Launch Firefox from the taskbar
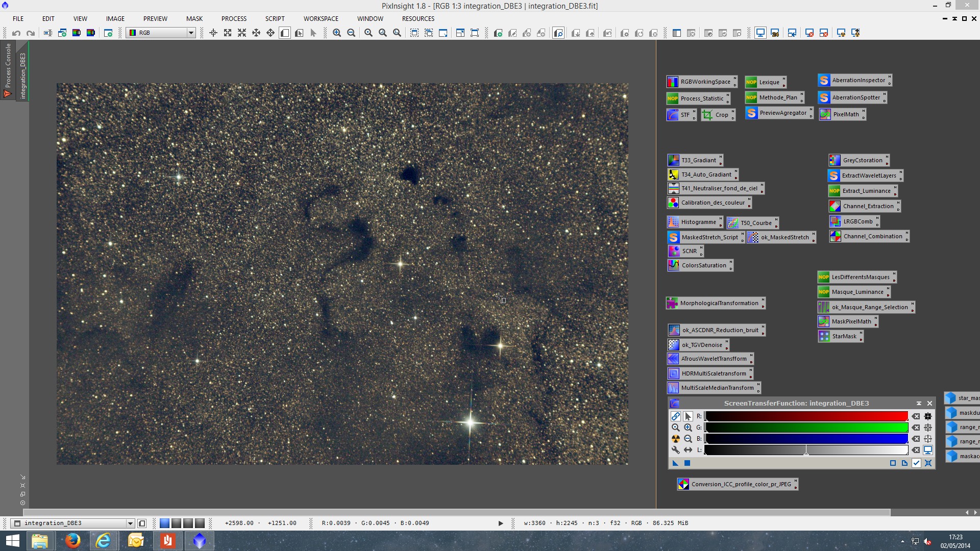This screenshot has width=980, height=551. [x=72, y=540]
